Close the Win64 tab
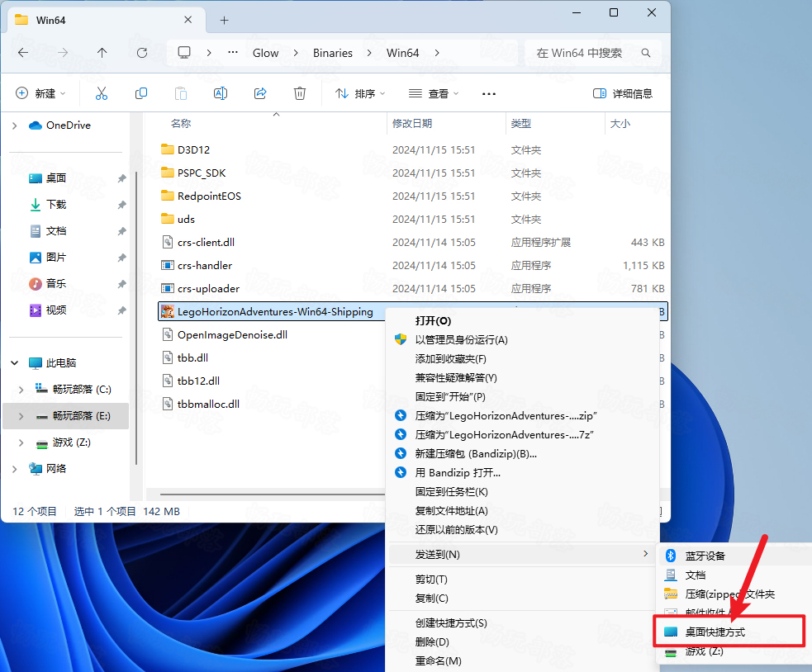This screenshot has width=812, height=672. [x=188, y=20]
